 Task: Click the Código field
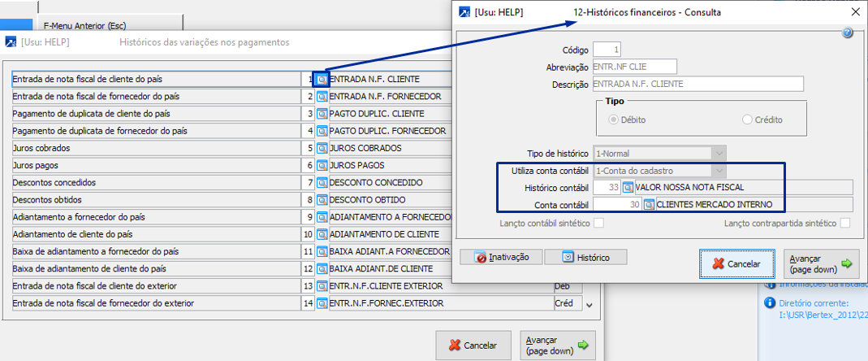point(608,50)
